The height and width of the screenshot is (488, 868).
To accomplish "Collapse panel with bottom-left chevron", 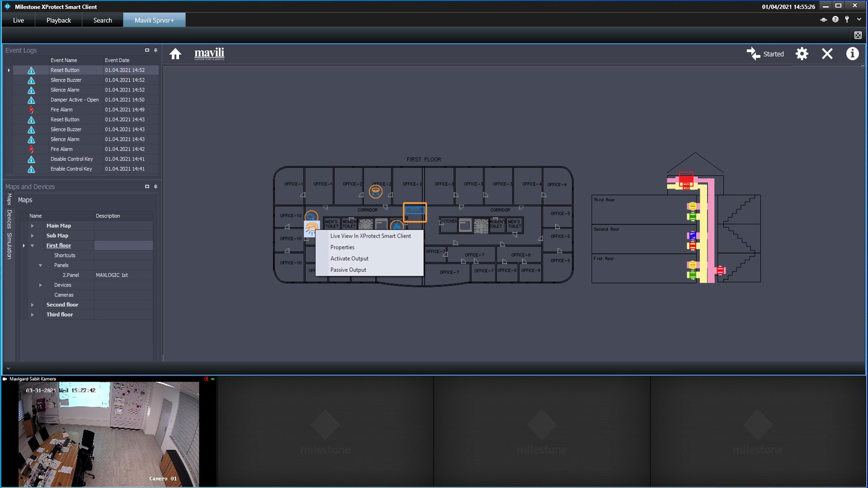I will 8,368.
